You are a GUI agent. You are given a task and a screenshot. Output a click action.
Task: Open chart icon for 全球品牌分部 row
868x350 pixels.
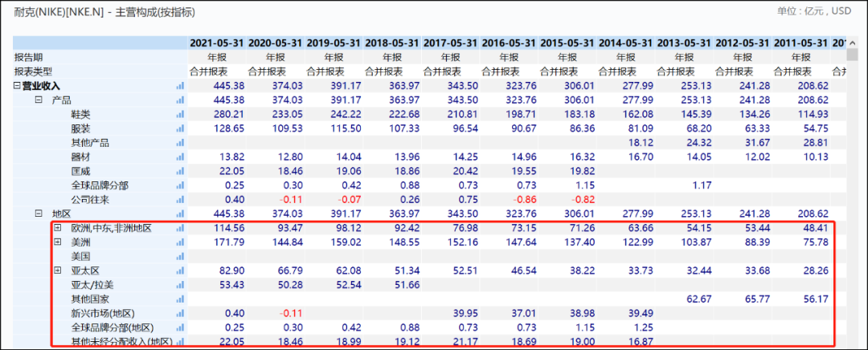click(179, 185)
